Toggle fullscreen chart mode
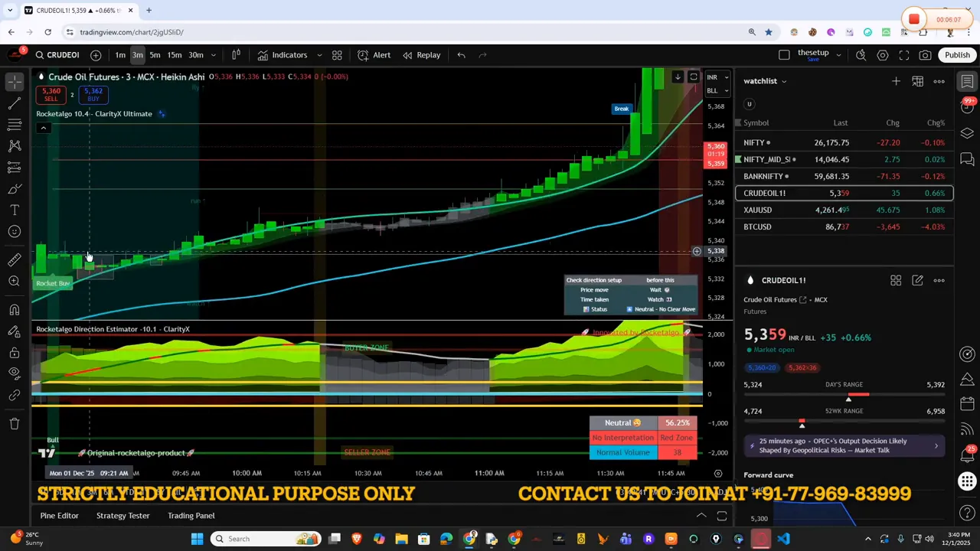The height and width of the screenshot is (551, 980). [904, 54]
